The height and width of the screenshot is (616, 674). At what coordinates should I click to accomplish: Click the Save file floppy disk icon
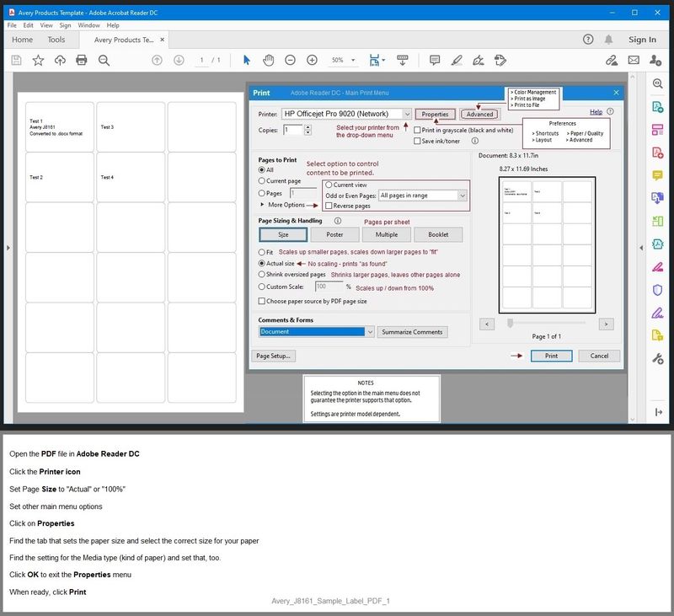16,61
